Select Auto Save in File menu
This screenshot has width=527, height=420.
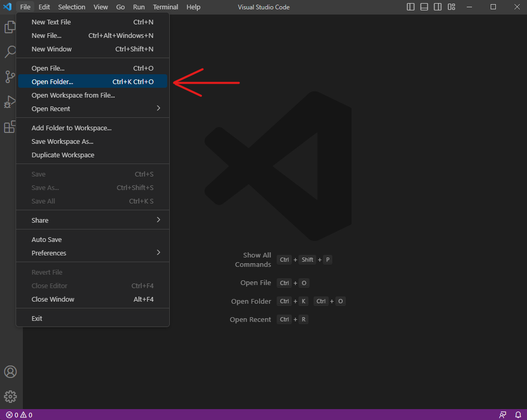(47, 239)
